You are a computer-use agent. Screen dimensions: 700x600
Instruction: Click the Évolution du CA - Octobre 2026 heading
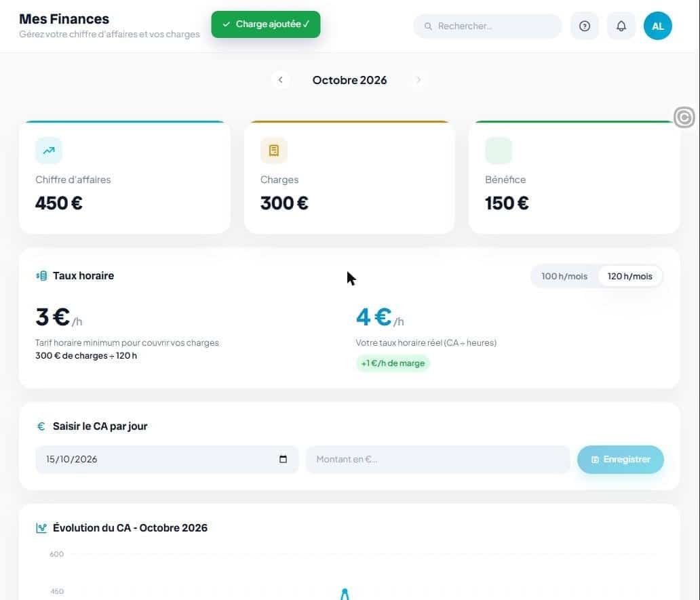130,527
